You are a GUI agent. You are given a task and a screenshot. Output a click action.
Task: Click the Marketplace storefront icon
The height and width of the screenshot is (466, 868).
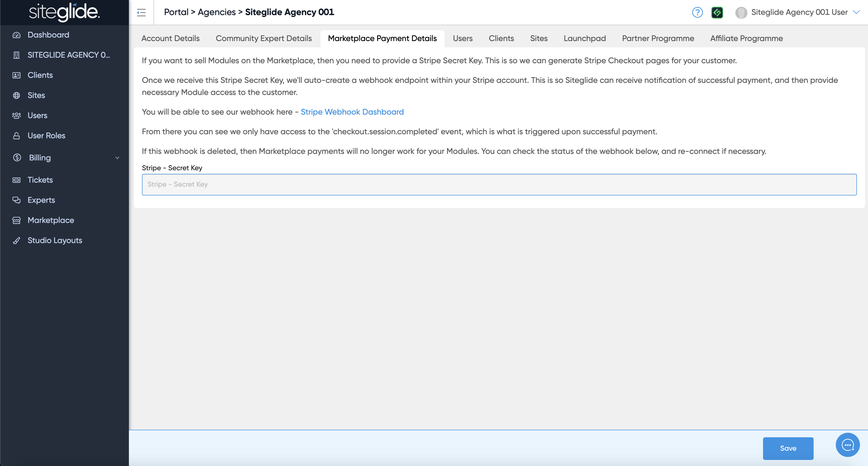pyautogui.click(x=17, y=220)
